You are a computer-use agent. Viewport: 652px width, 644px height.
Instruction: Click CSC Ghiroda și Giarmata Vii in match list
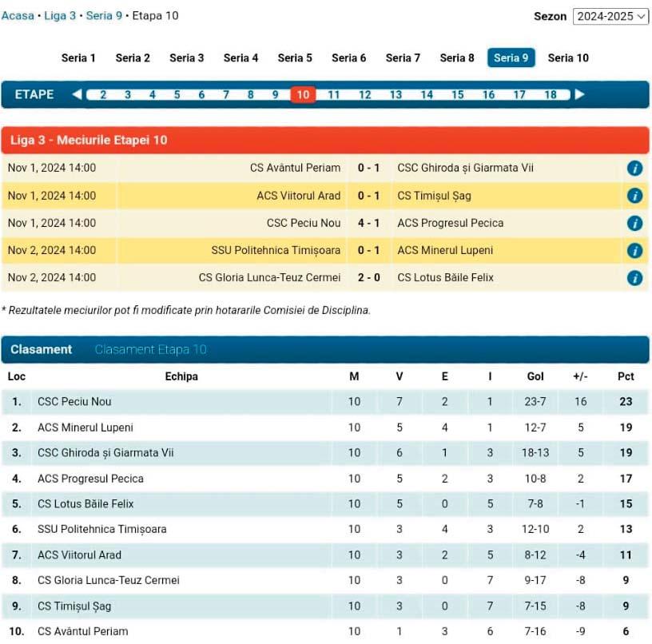pyautogui.click(x=465, y=168)
